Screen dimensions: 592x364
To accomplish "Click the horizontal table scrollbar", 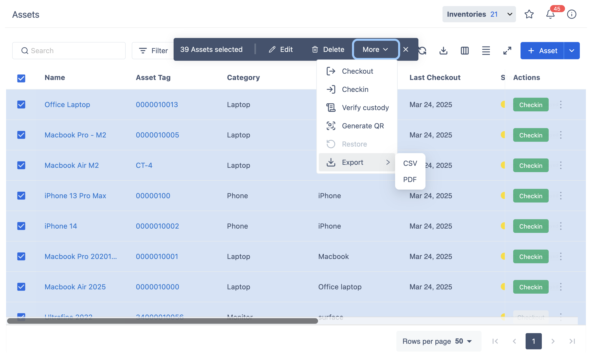I will pyautogui.click(x=162, y=321).
